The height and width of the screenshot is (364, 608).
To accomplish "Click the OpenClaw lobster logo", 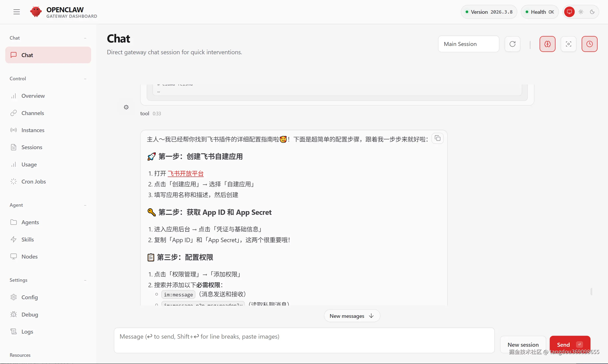I will coord(36,12).
